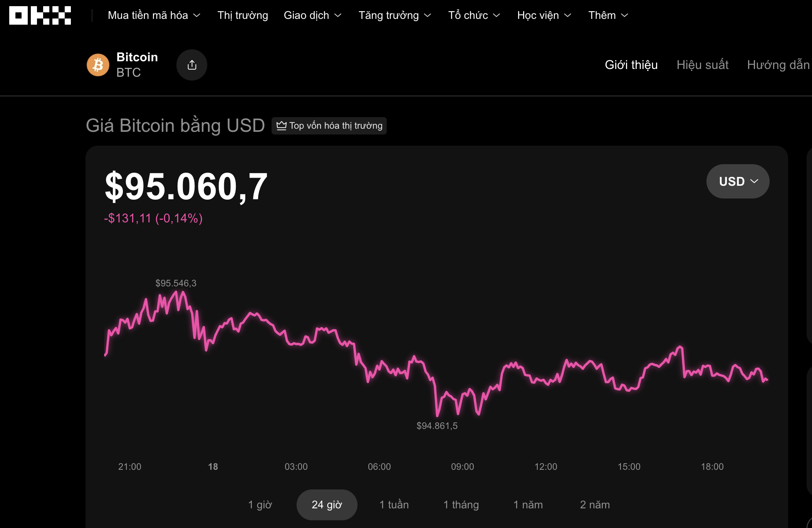Expand the Tăng trưởng menu
The width and height of the screenshot is (812, 528).
(389, 15)
